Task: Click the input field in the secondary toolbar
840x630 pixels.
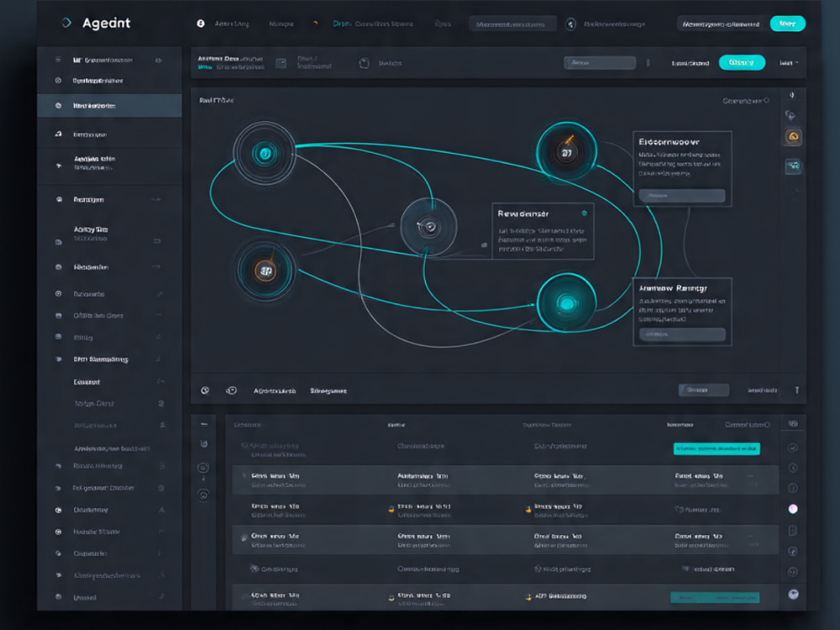Action: pos(600,63)
